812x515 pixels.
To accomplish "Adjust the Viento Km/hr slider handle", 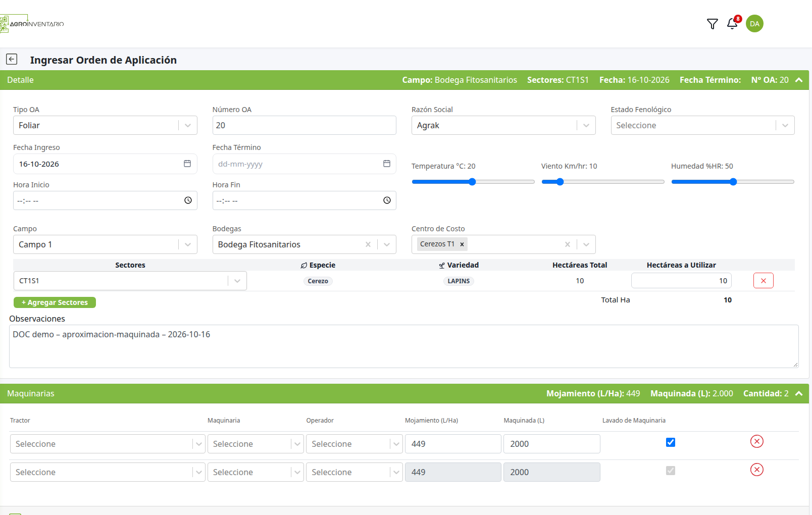I will click(560, 182).
